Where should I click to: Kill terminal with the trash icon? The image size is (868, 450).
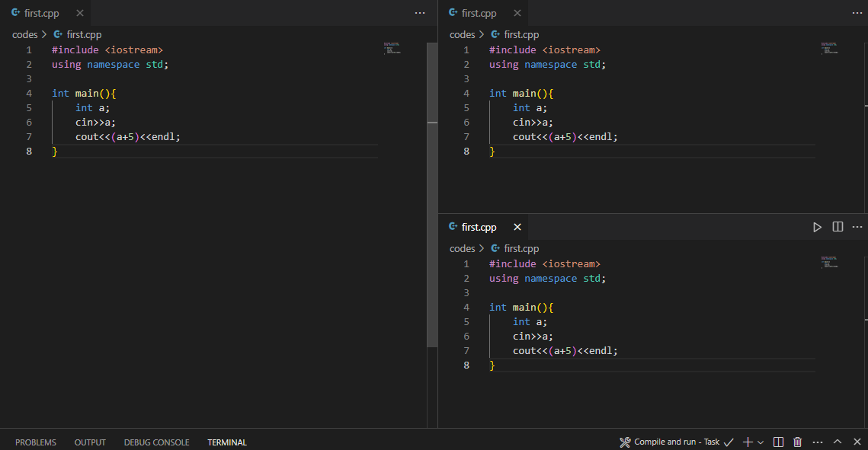click(x=797, y=442)
